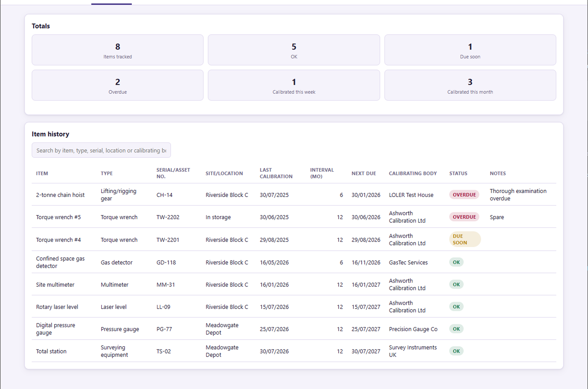Sort by the TYPE column header
This screenshot has width=588, height=389.
pyautogui.click(x=107, y=173)
